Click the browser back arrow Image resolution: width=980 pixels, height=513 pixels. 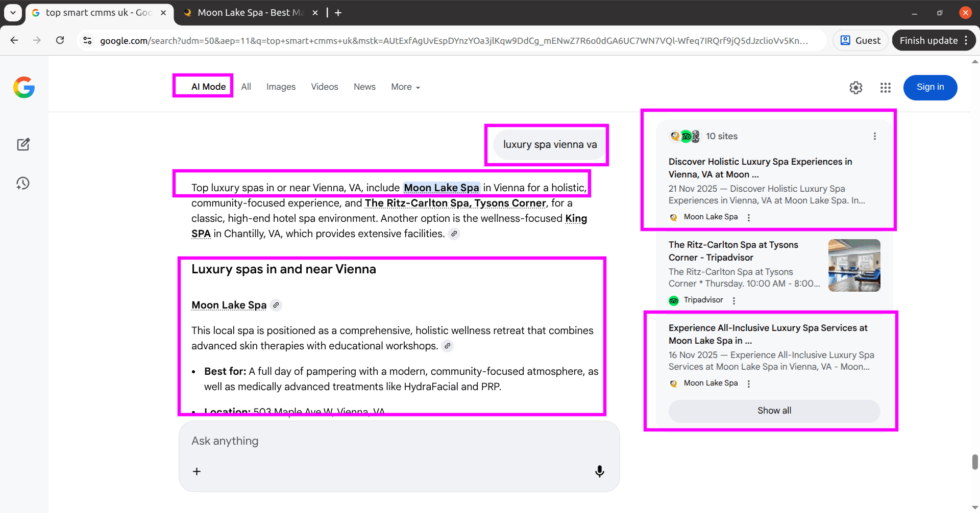point(14,40)
